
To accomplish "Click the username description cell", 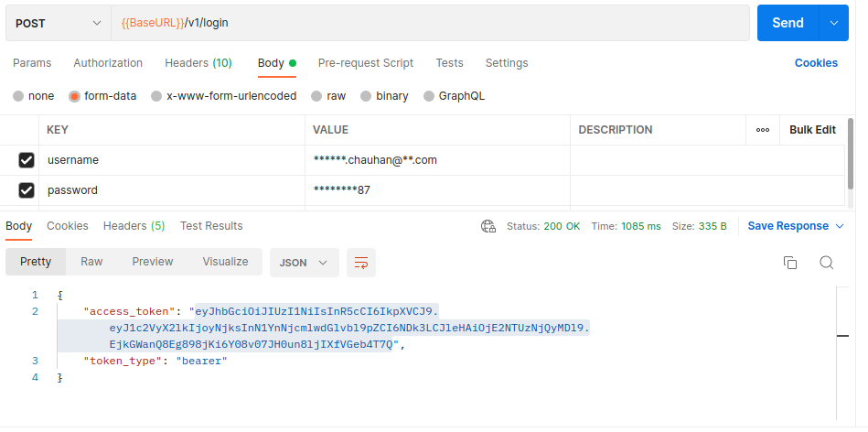I will click(707, 160).
